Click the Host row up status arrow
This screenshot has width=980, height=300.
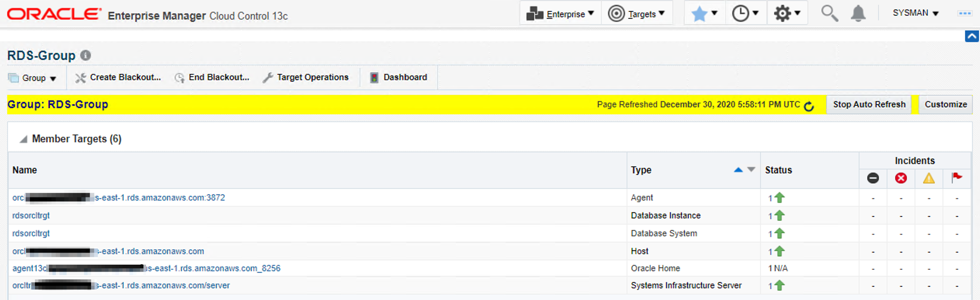pyautogui.click(x=779, y=251)
